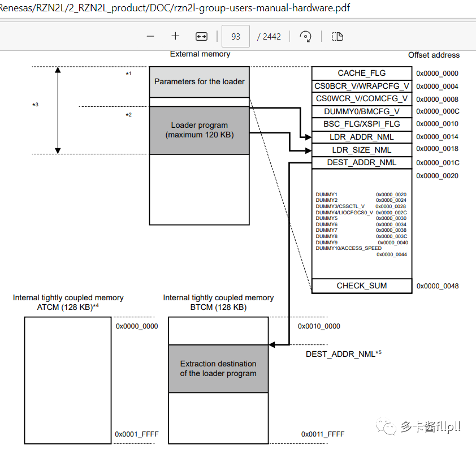Click the 'ATCM (128 KB)' label

pos(68,307)
